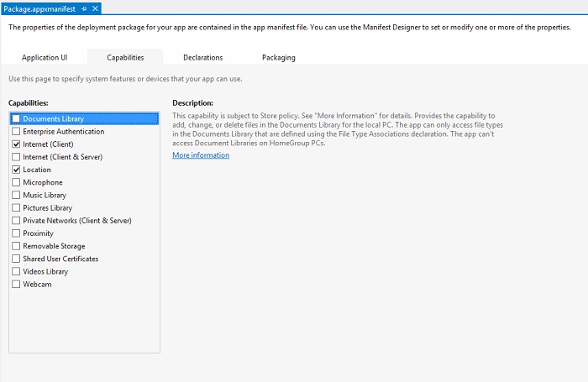Enable the Webcam capability
This screenshot has height=382, width=588.
point(16,285)
